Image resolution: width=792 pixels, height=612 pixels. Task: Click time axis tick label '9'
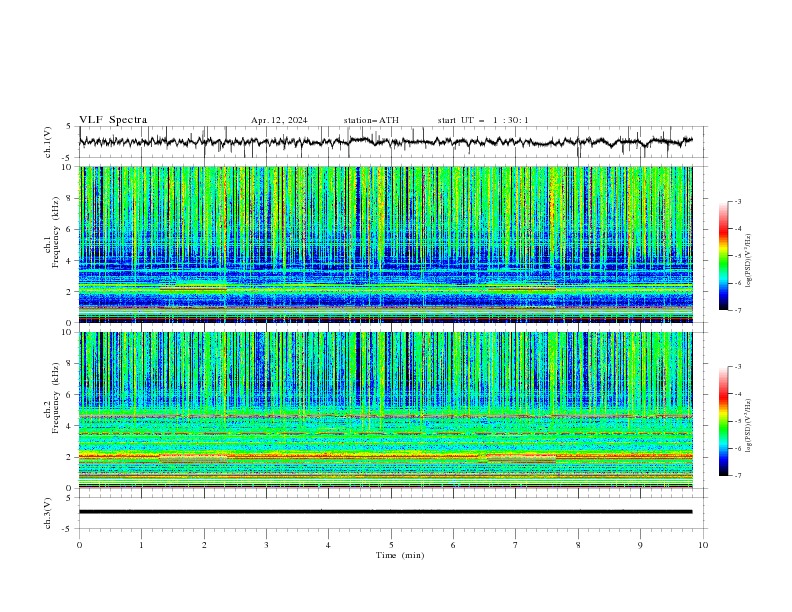click(640, 545)
